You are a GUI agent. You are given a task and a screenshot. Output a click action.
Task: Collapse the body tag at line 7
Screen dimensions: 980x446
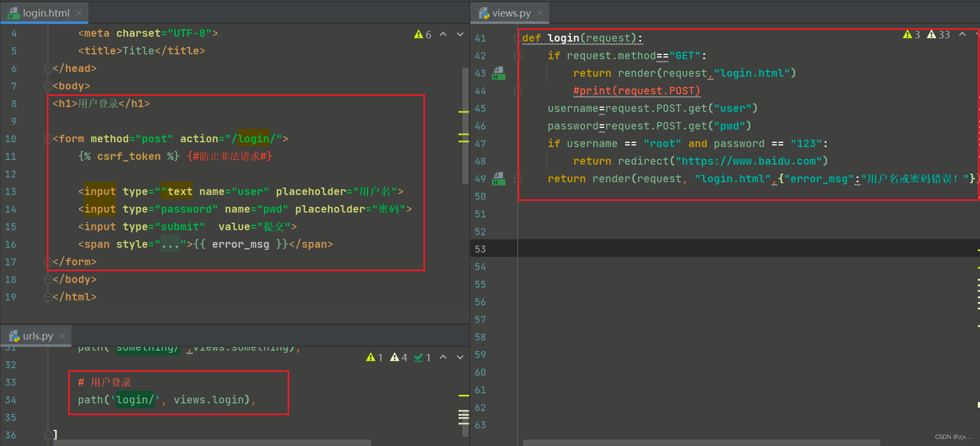(x=48, y=86)
